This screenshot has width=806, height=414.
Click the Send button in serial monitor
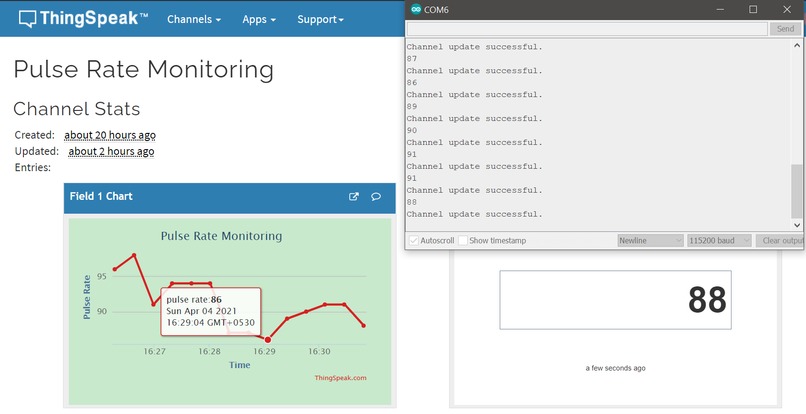coord(785,29)
